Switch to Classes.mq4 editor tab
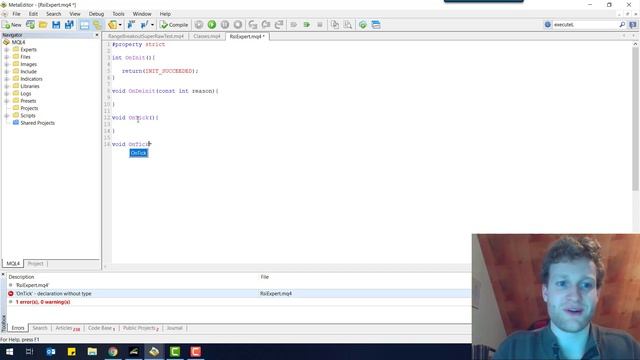 coord(207,36)
